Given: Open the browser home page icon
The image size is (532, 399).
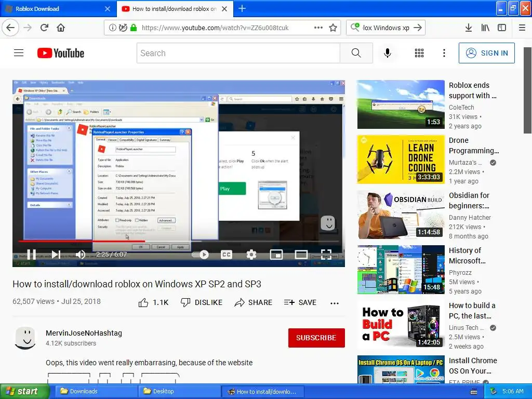Looking at the screenshot, I should pos(61,28).
